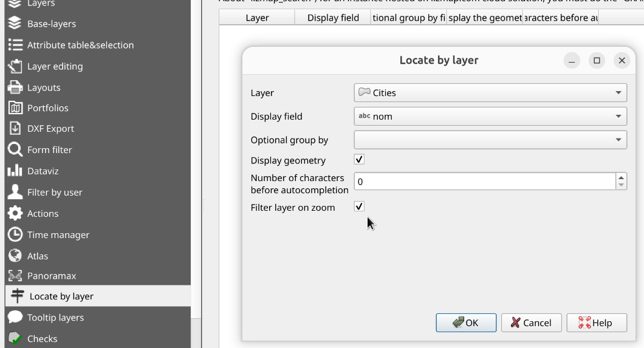Select Layer editing pencil icon
Image resolution: width=644 pixels, height=348 pixels.
click(15, 66)
